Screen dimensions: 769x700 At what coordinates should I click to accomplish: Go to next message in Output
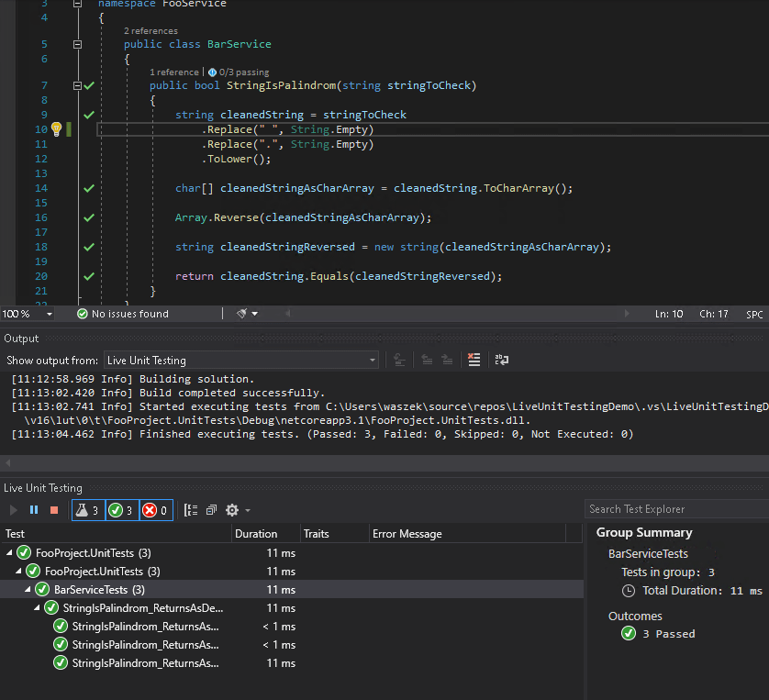(x=449, y=360)
